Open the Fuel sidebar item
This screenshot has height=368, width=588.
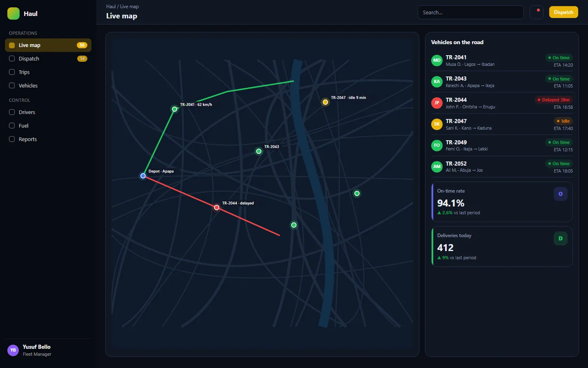(x=48, y=125)
